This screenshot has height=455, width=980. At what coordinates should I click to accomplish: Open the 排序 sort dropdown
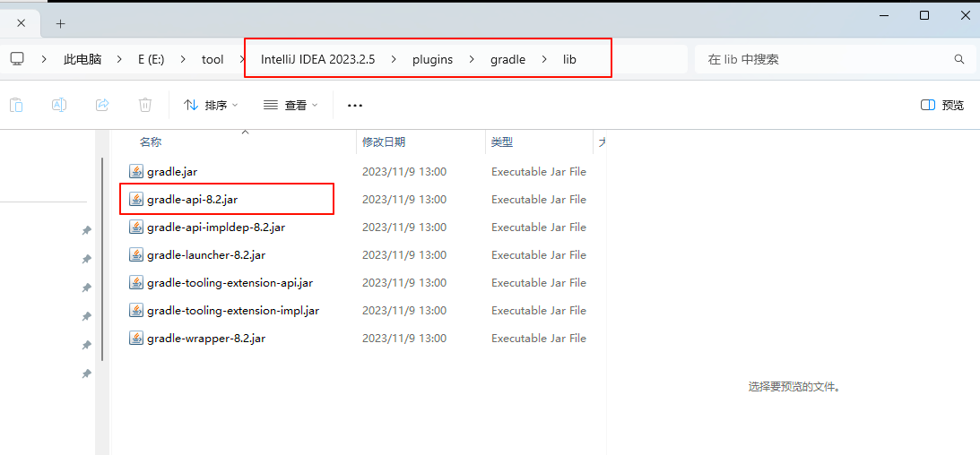click(211, 106)
